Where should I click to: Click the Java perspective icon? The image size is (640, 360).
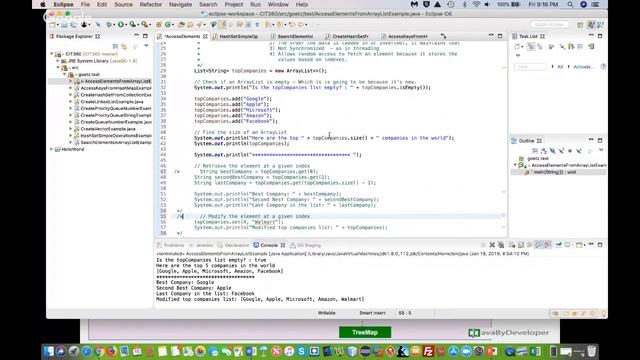coord(591,25)
